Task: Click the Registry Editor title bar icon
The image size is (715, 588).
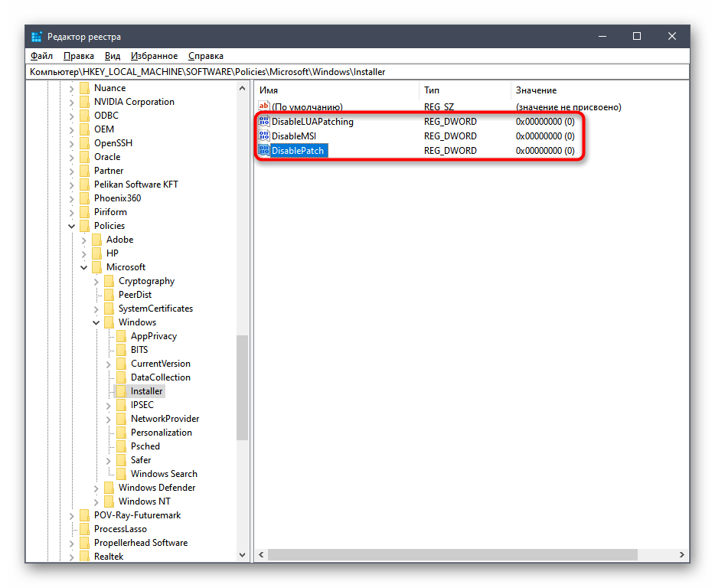Action: click(x=36, y=37)
